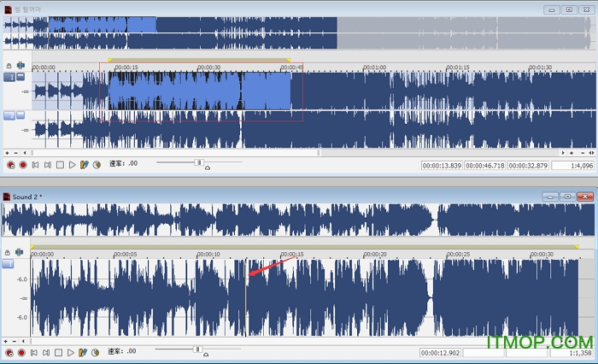Zoom out time with upper-right minus button

(583, 153)
